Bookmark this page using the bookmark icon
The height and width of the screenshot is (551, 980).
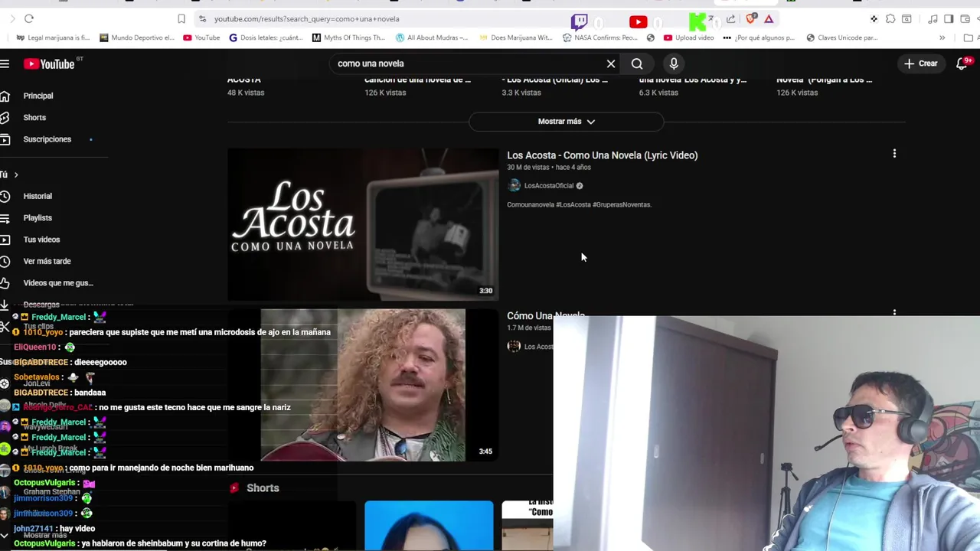181,18
